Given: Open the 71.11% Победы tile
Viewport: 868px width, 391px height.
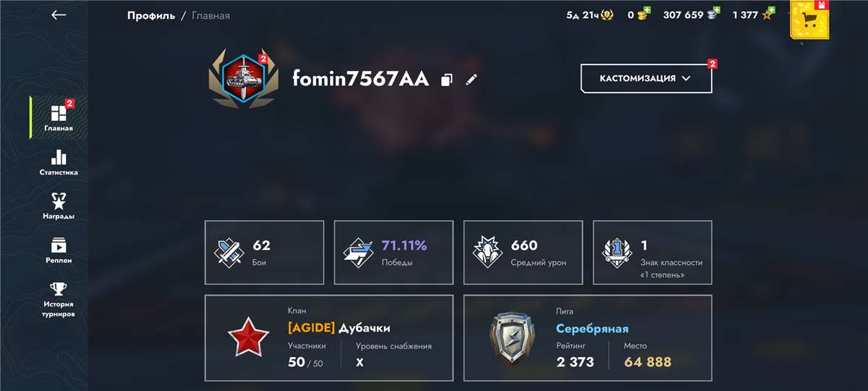Looking at the screenshot, I should (393, 253).
